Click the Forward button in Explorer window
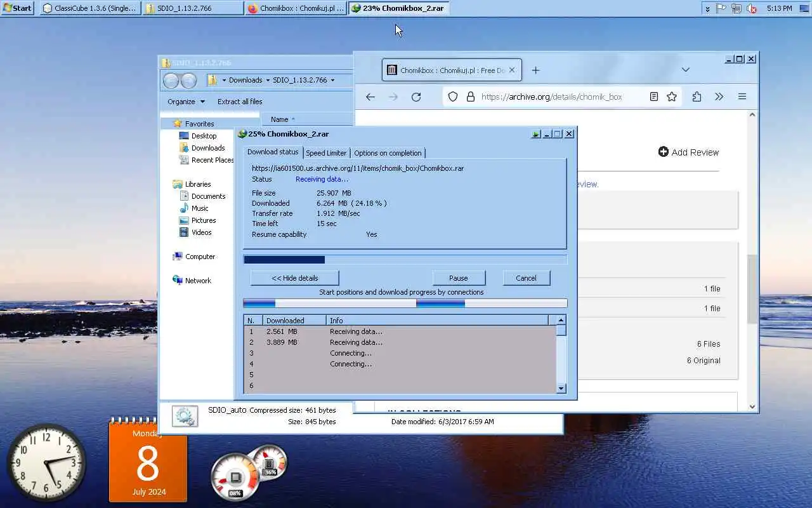Image resolution: width=812 pixels, height=508 pixels. tap(188, 81)
